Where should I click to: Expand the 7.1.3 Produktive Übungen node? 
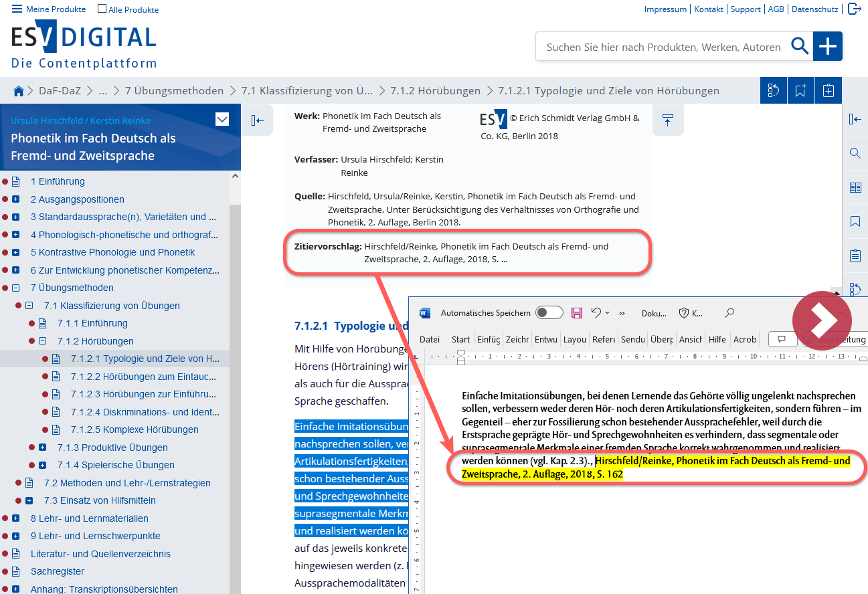click(x=43, y=448)
